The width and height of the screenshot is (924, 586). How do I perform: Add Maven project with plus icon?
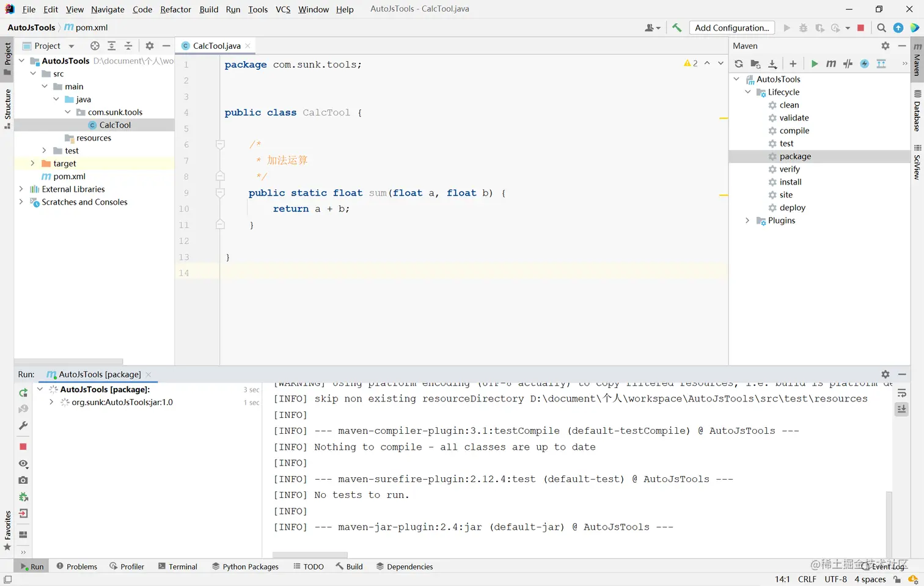tap(793, 64)
